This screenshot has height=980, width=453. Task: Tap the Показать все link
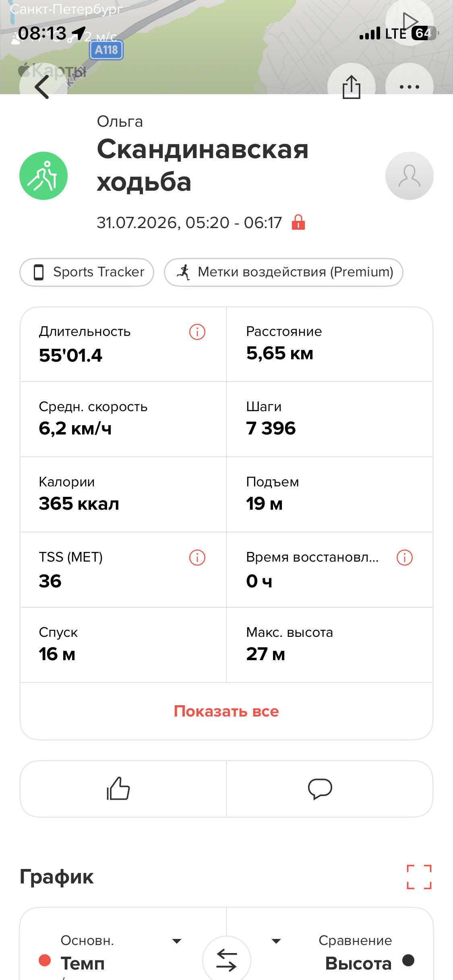226,711
